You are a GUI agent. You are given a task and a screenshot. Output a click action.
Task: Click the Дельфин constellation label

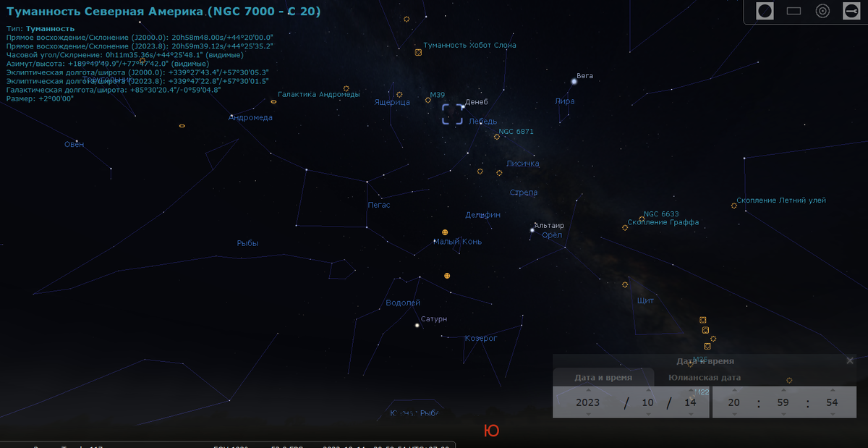pyautogui.click(x=482, y=215)
